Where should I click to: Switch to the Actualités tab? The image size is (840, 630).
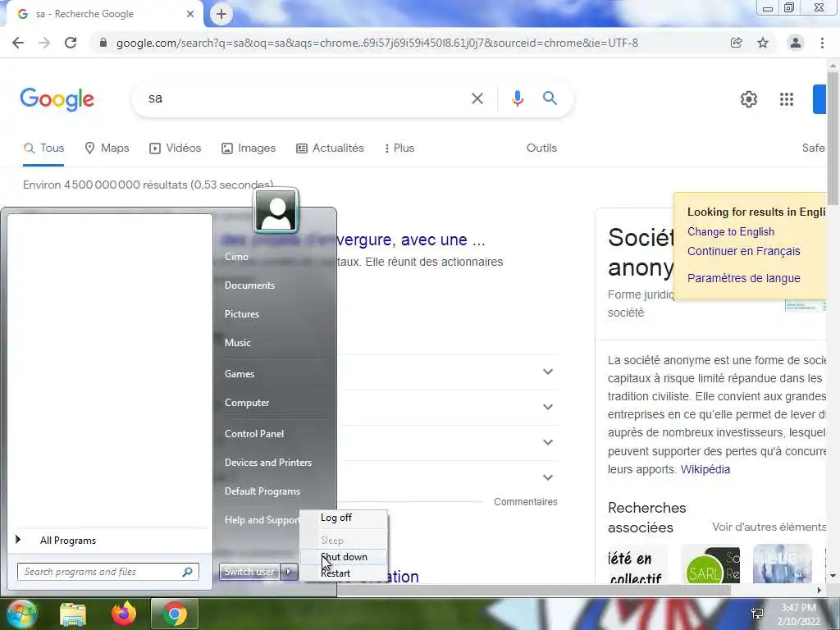(x=330, y=148)
